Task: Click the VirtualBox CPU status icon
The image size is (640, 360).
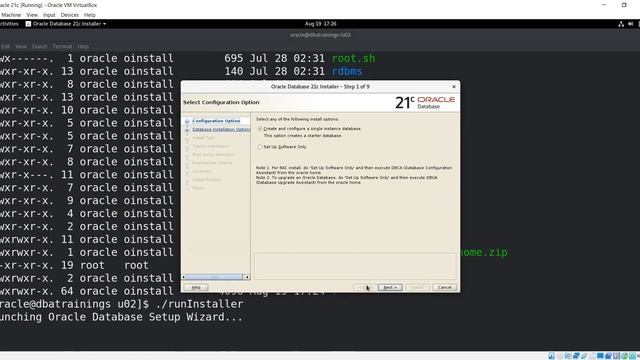Action: (x=616, y=356)
